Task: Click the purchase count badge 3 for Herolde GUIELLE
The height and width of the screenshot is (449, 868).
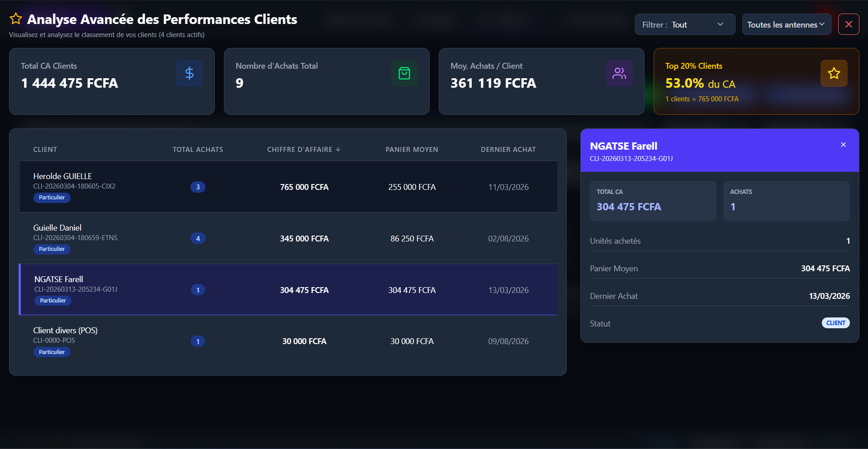Action: (198, 187)
